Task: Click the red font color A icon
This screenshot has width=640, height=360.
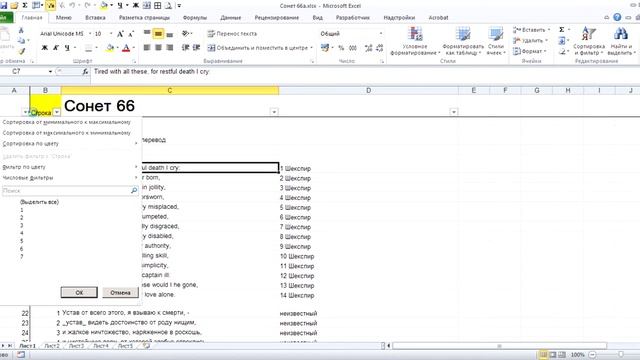Action: pos(126,48)
